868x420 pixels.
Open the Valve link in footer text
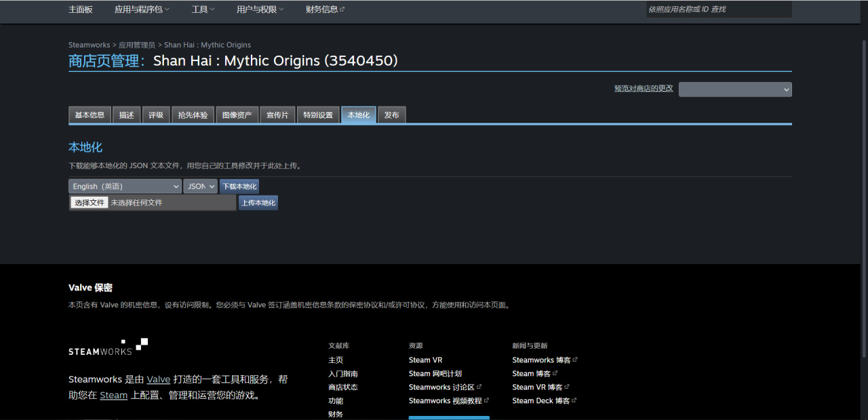pyautogui.click(x=159, y=379)
